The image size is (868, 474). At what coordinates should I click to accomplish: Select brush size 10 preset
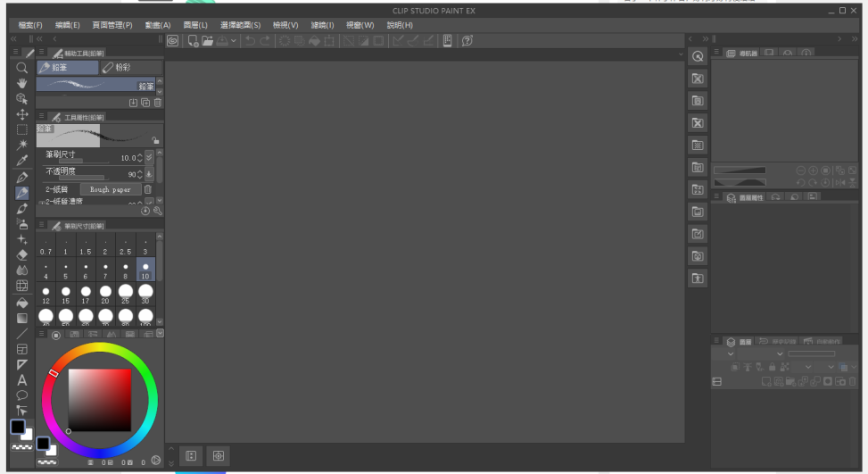click(x=145, y=270)
